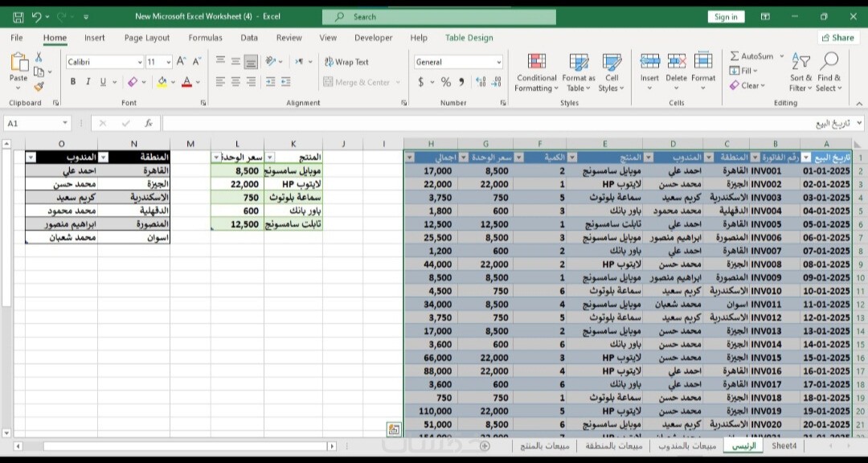Toggle Underline formatting

click(x=103, y=82)
